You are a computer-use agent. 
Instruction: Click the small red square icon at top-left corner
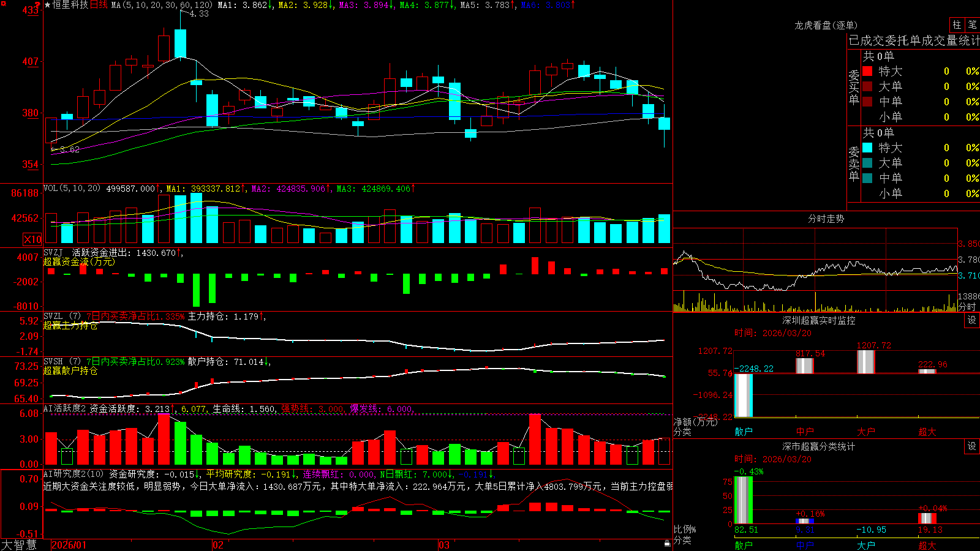pos(4,3)
